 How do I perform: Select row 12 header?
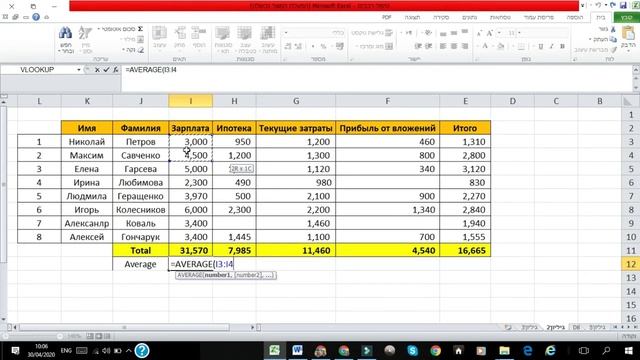(631, 264)
